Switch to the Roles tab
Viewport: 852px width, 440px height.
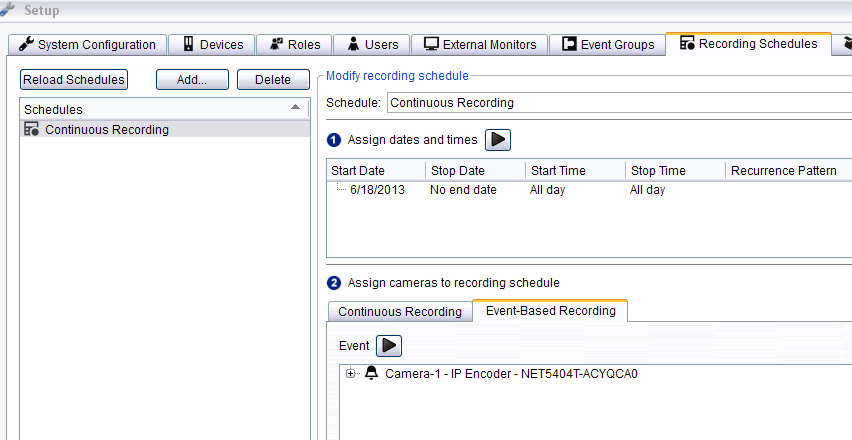click(x=295, y=44)
